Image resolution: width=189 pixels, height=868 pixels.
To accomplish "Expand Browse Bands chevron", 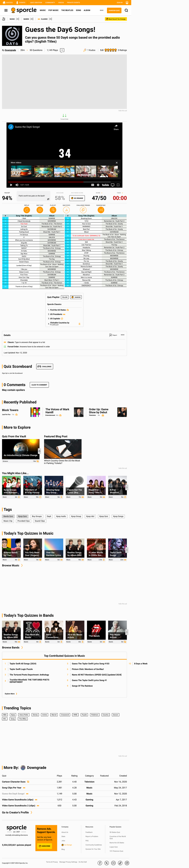I will pos(22,648).
